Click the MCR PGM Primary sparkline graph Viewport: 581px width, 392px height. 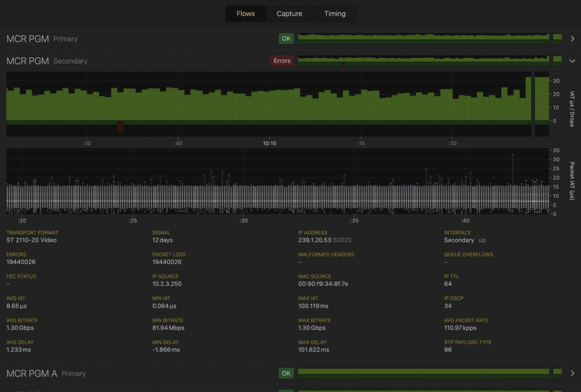423,39
